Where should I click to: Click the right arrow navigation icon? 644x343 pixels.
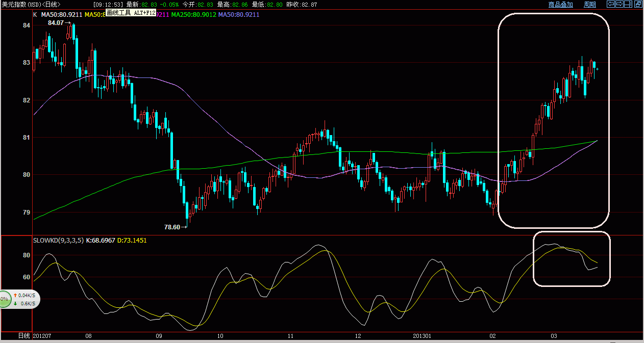[x=620, y=4]
